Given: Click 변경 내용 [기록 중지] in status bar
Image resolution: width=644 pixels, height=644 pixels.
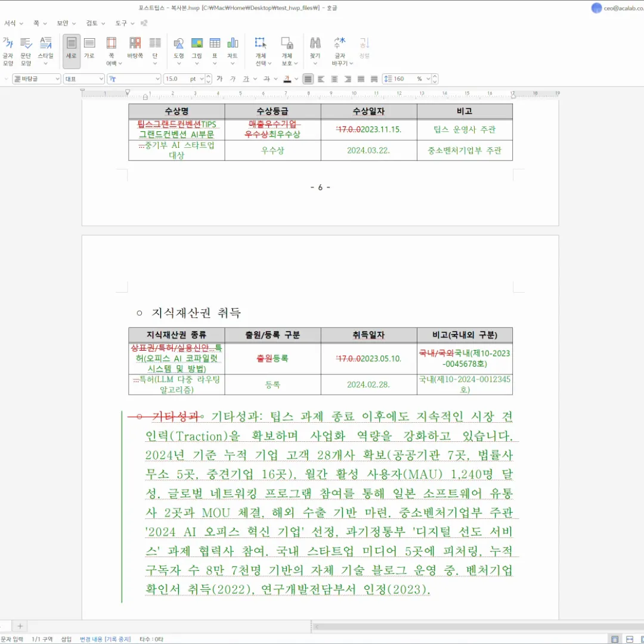Looking at the screenshot, I should coord(106,639).
